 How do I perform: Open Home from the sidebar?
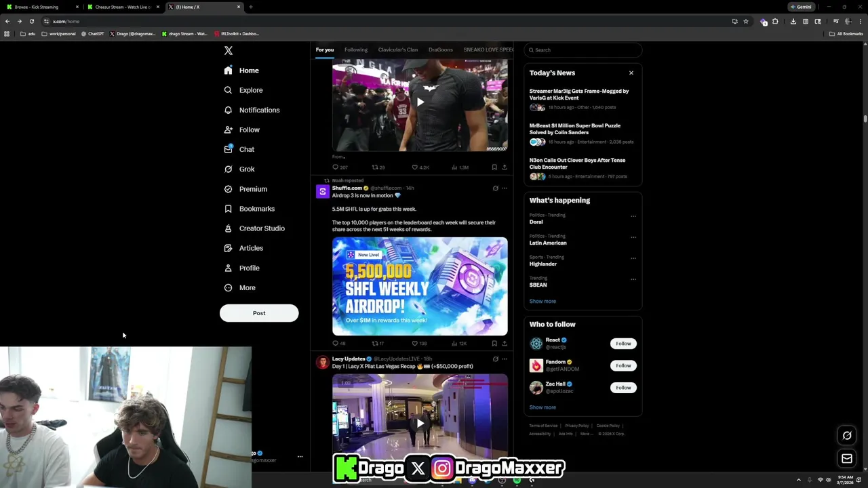[x=242, y=70]
